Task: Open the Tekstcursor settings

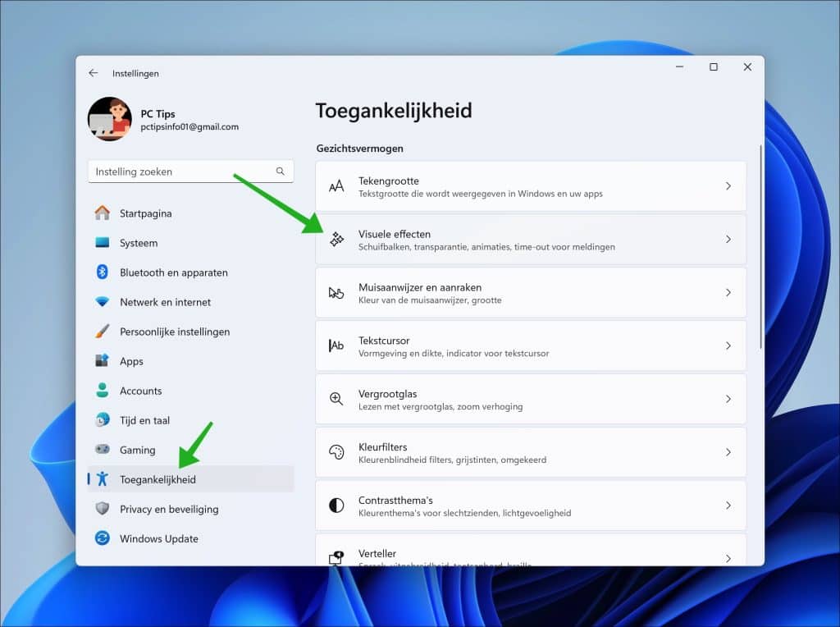Action: click(x=531, y=346)
